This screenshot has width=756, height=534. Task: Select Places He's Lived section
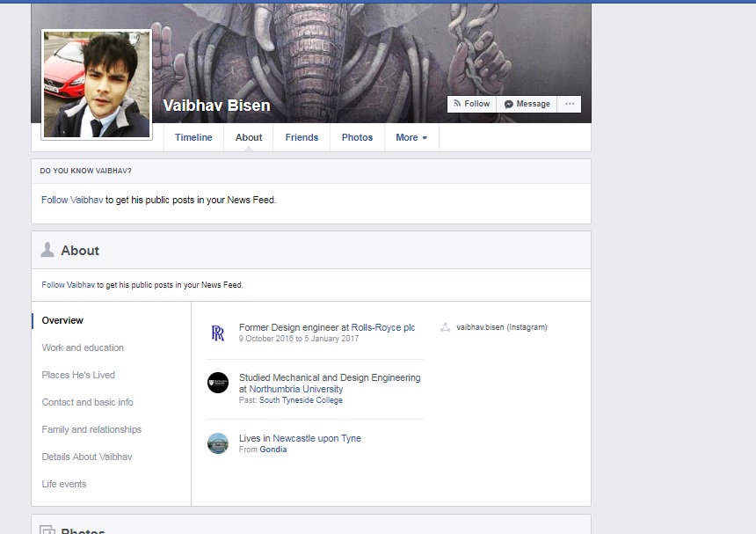[78, 375]
